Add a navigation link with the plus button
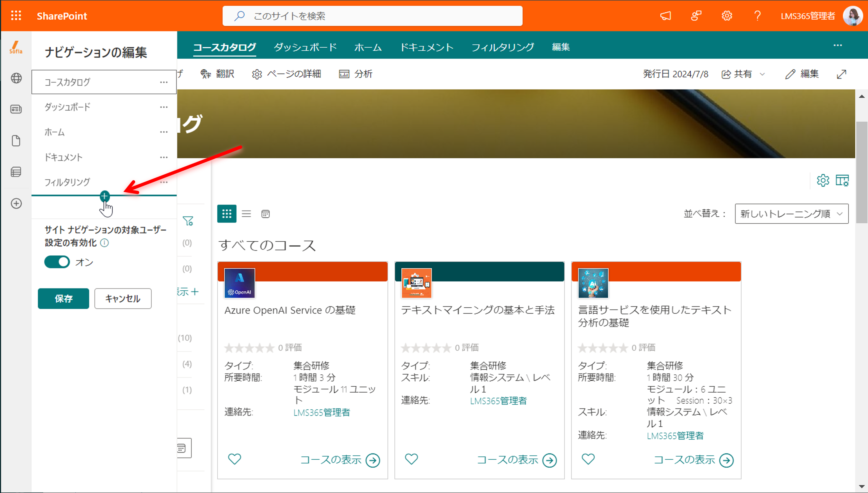 [105, 196]
